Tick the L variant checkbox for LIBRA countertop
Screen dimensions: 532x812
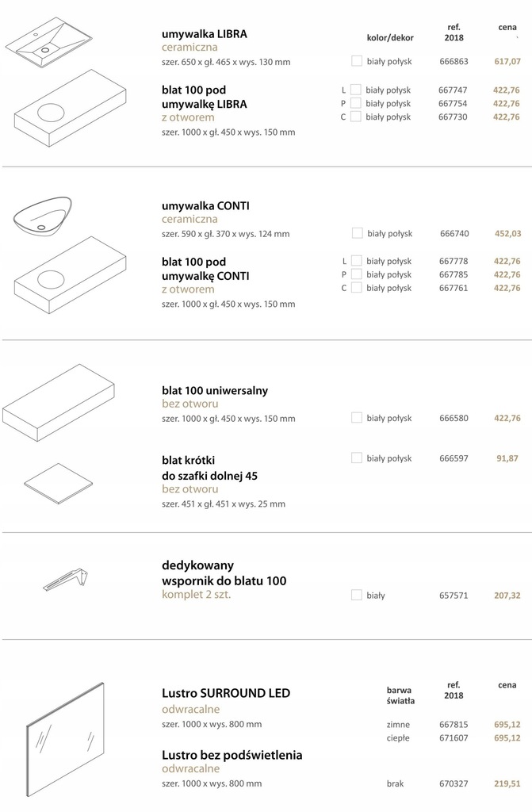pyautogui.click(x=356, y=90)
